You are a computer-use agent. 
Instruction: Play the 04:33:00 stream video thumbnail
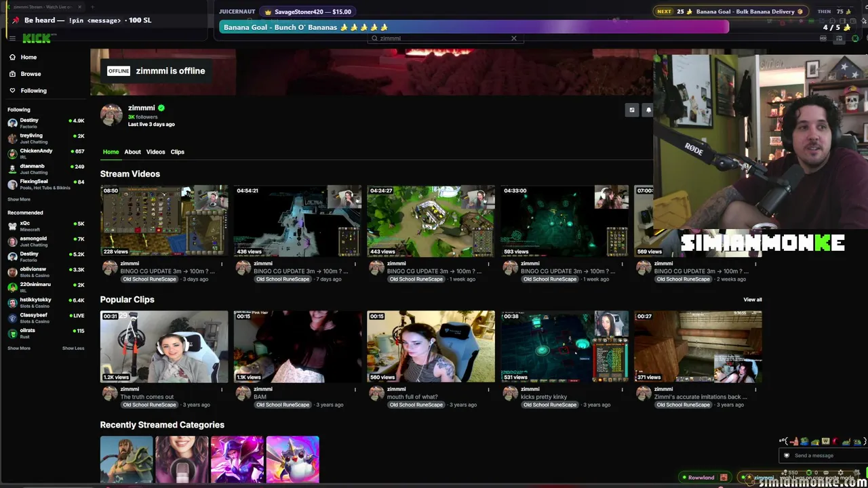(565, 221)
